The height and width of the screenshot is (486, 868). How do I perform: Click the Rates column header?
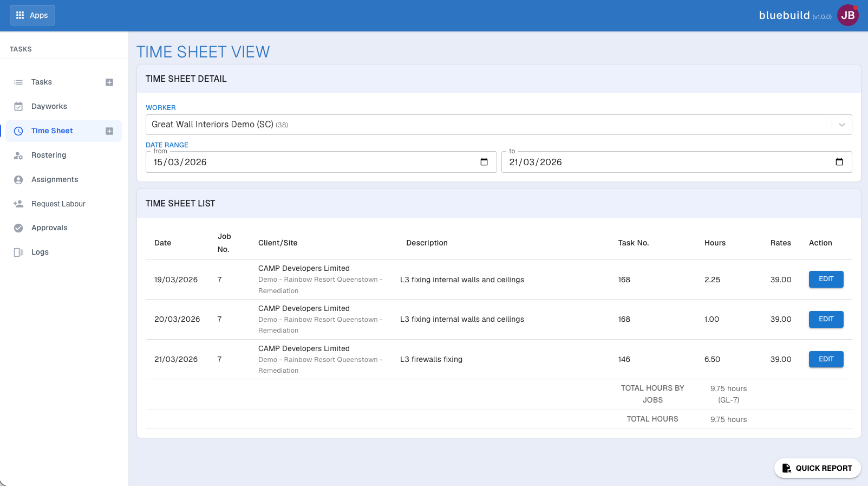tap(781, 243)
